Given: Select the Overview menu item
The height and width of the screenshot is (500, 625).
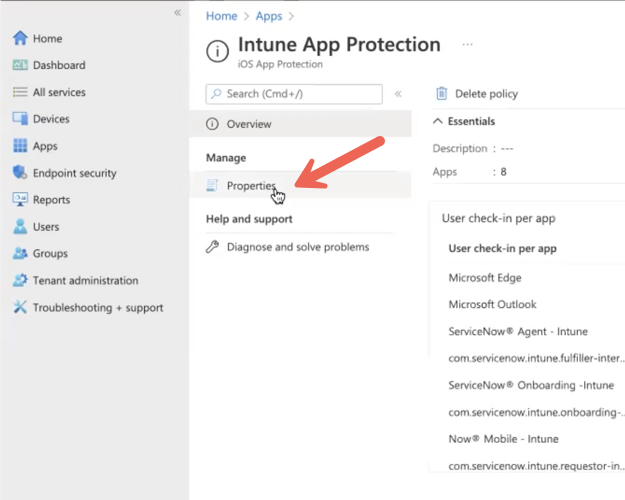Looking at the screenshot, I should pos(300,124).
